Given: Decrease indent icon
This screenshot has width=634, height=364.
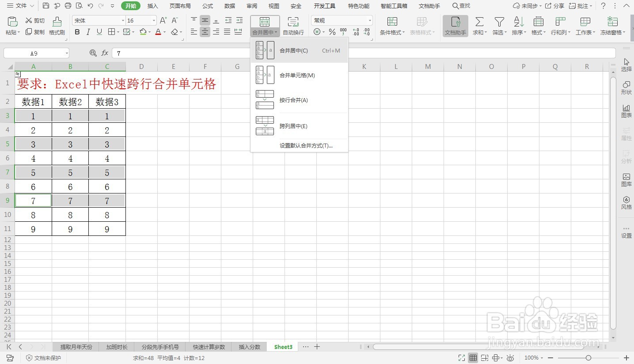Looking at the screenshot, I should pyautogui.click(x=228, y=20).
